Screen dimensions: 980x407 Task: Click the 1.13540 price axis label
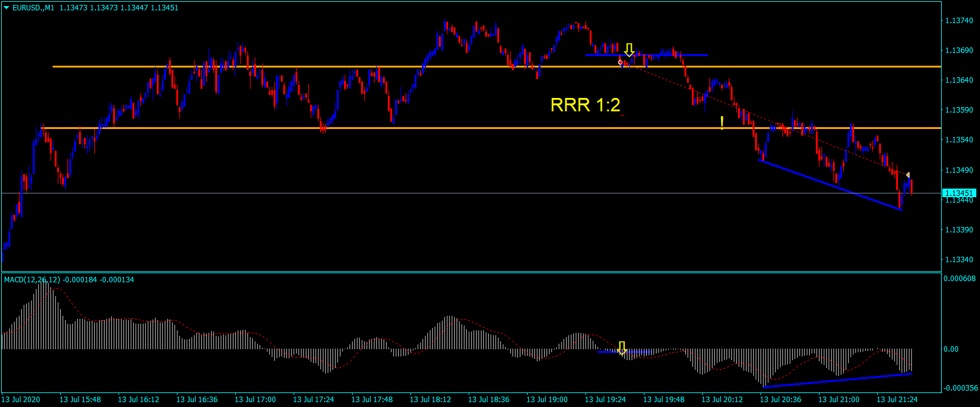click(959, 140)
